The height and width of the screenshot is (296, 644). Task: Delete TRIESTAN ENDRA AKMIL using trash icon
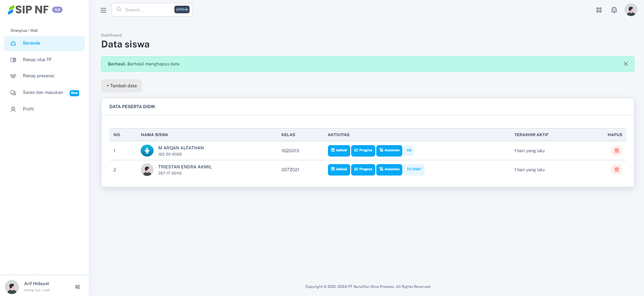point(617,170)
